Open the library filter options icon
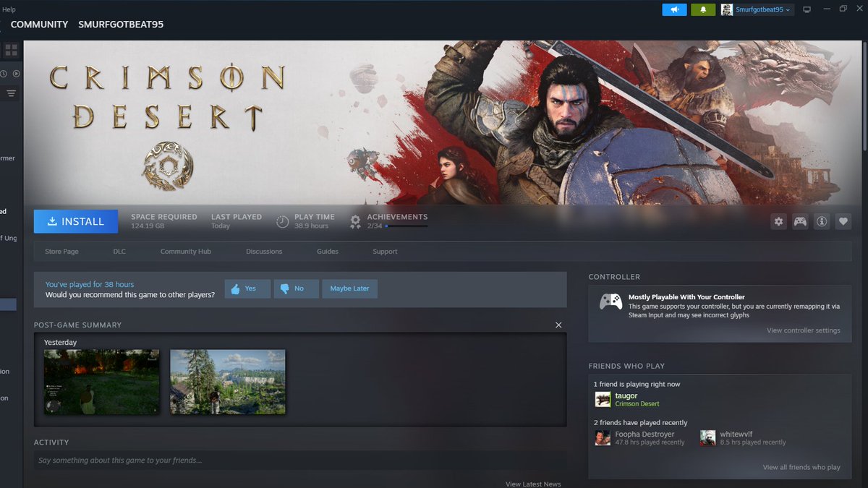Image resolution: width=868 pixels, height=488 pixels. (x=11, y=93)
